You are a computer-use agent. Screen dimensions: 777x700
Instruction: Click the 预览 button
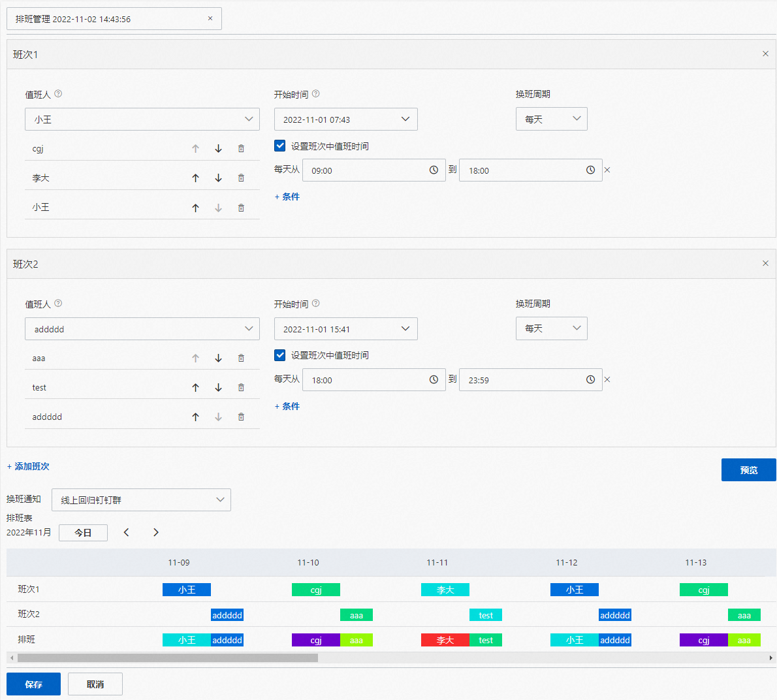point(748,469)
